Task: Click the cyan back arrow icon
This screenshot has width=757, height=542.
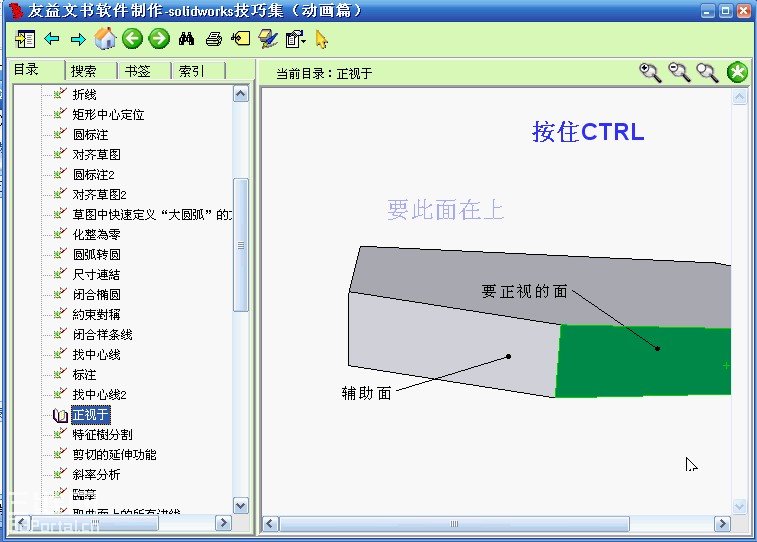Action: click(52, 39)
